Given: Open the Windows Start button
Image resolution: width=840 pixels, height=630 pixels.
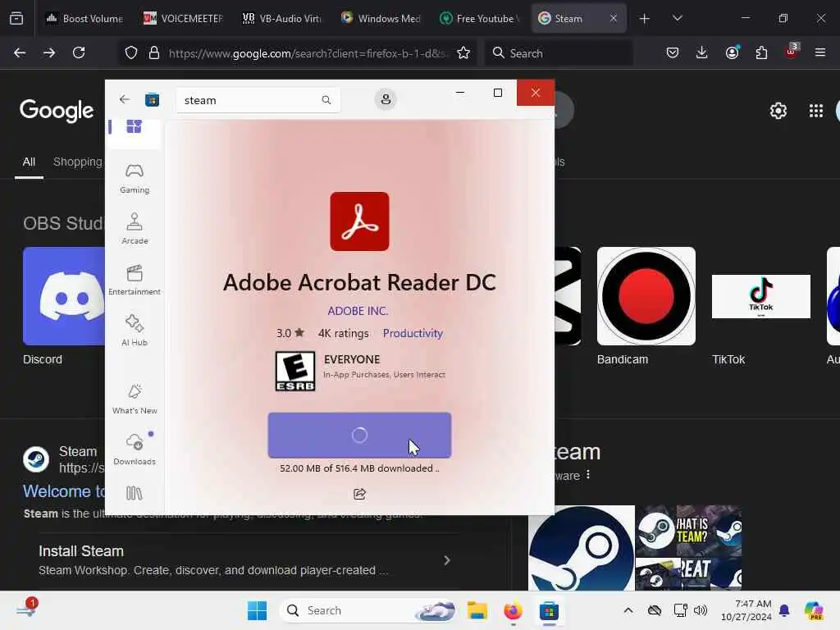Looking at the screenshot, I should point(257,610).
